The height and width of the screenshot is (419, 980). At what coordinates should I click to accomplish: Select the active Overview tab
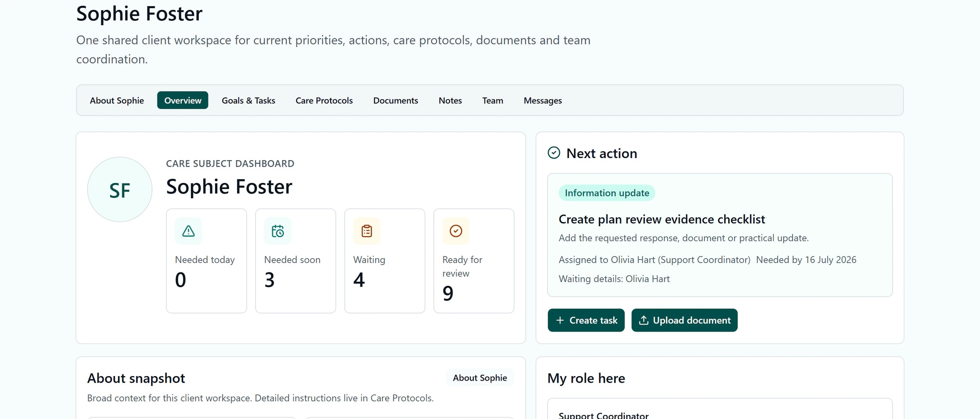pyautogui.click(x=182, y=100)
